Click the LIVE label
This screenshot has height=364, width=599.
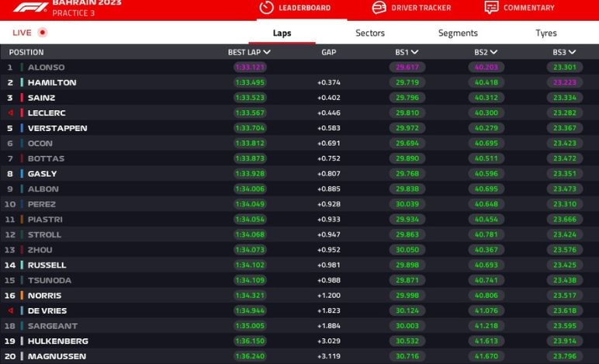coord(22,33)
